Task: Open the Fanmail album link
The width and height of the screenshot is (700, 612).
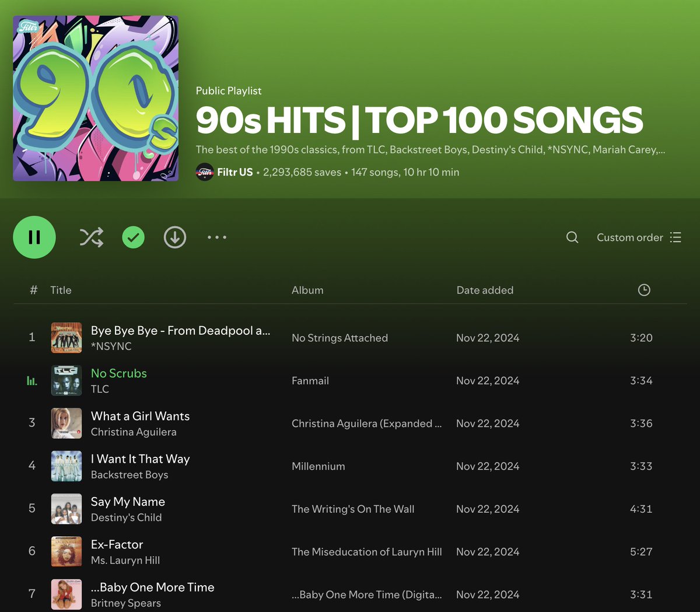Action: (x=310, y=380)
